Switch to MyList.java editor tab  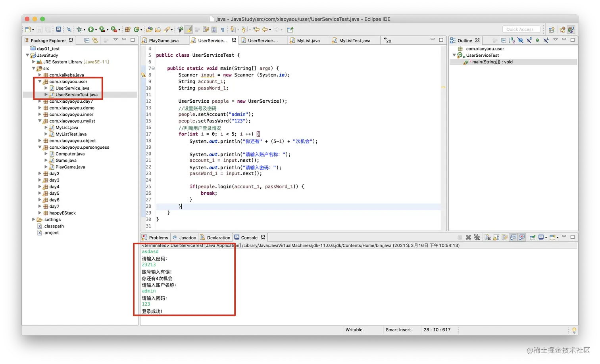pyautogui.click(x=308, y=40)
